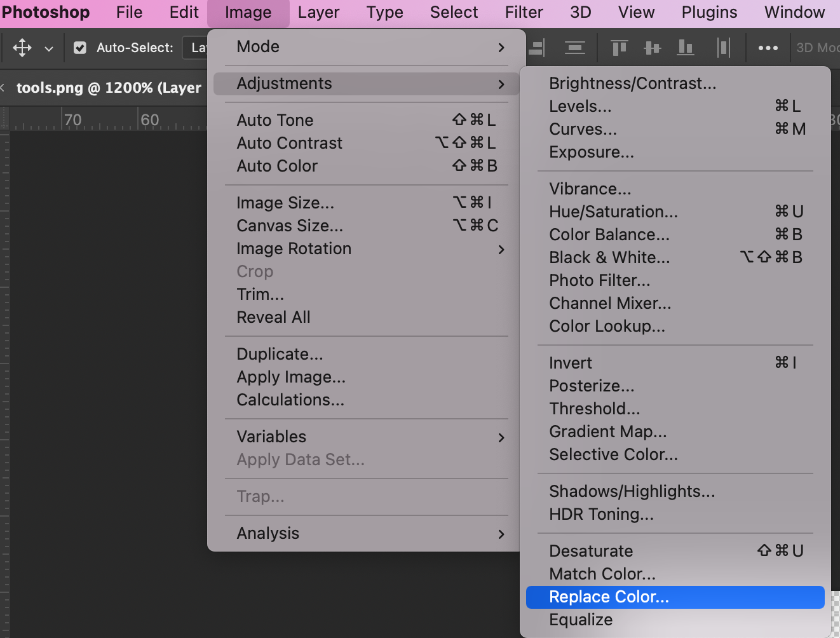Expand the Mode submenu
Screen dimensions: 840x638
click(x=367, y=47)
